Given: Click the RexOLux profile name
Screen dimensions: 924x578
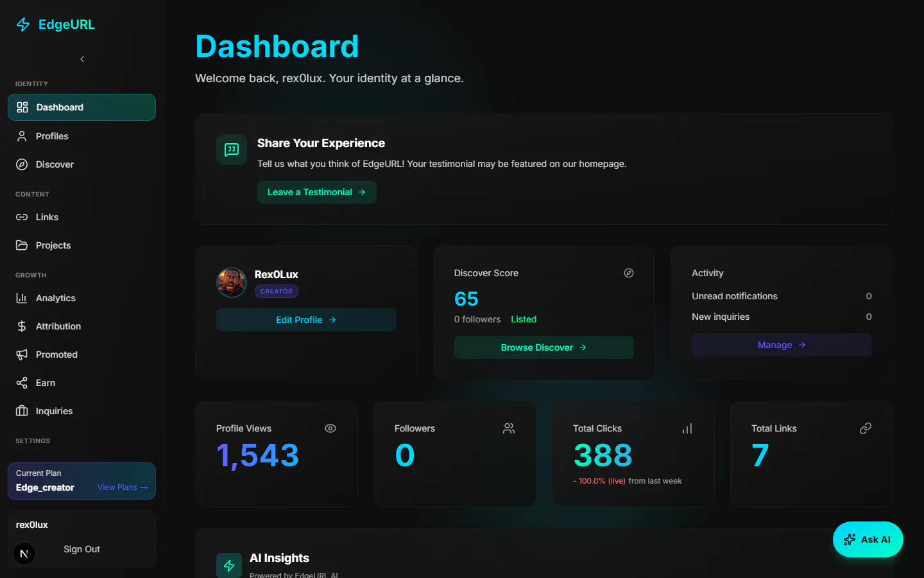Looking at the screenshot, I should pos(277,274).
